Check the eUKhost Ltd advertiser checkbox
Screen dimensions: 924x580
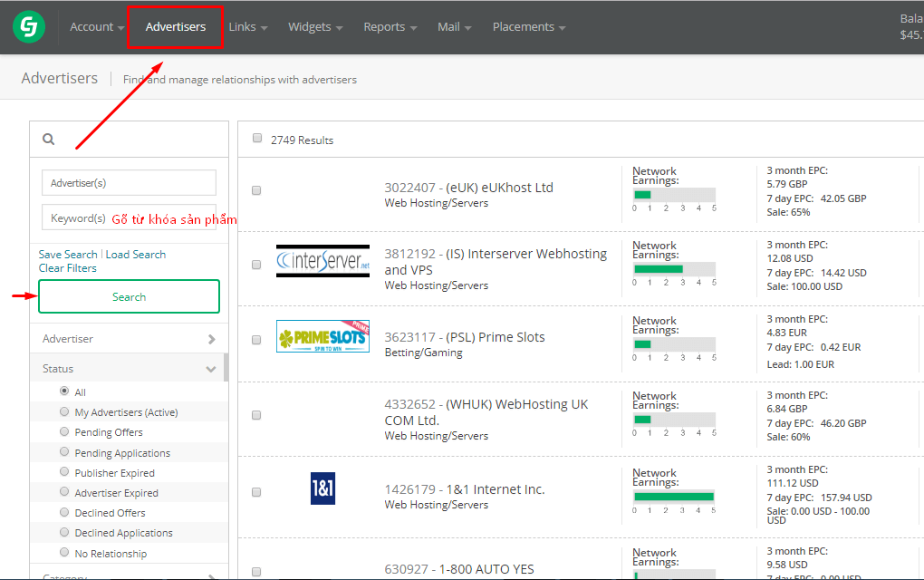[256, 190]
